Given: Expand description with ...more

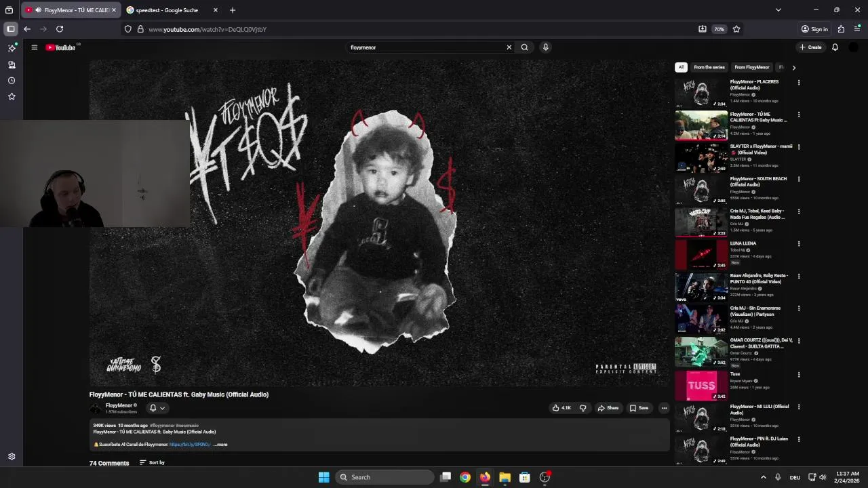Looking at the screenshot, I should 220,445.
